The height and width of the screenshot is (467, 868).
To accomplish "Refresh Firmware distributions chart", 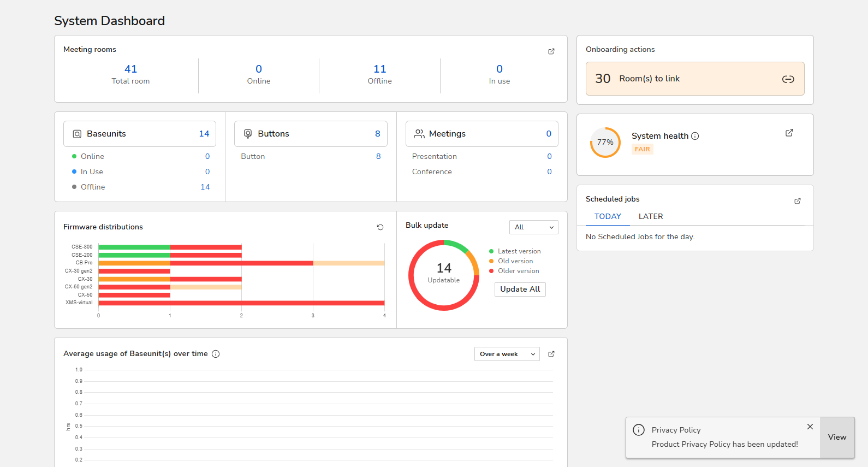I will click(381, 227).
